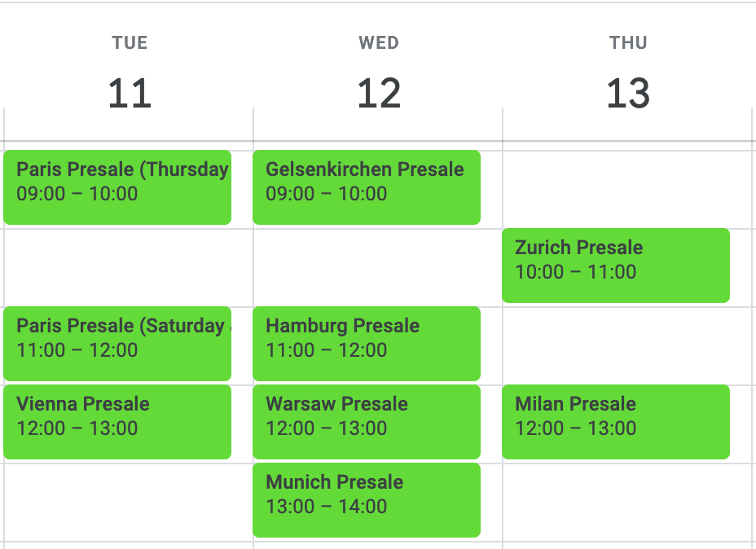
Task: Open the Warsaw Presale event
Action: pyautogui.click(x=367, y=421)
